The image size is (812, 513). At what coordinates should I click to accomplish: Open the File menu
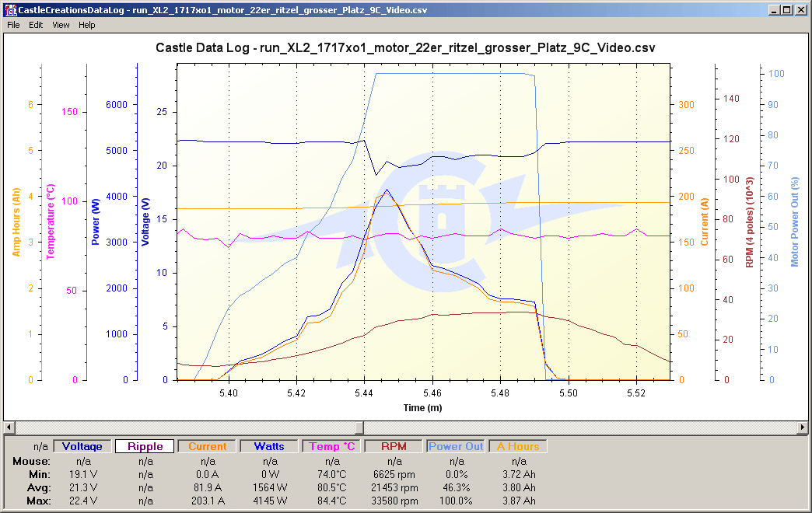[x=13, y=25]
